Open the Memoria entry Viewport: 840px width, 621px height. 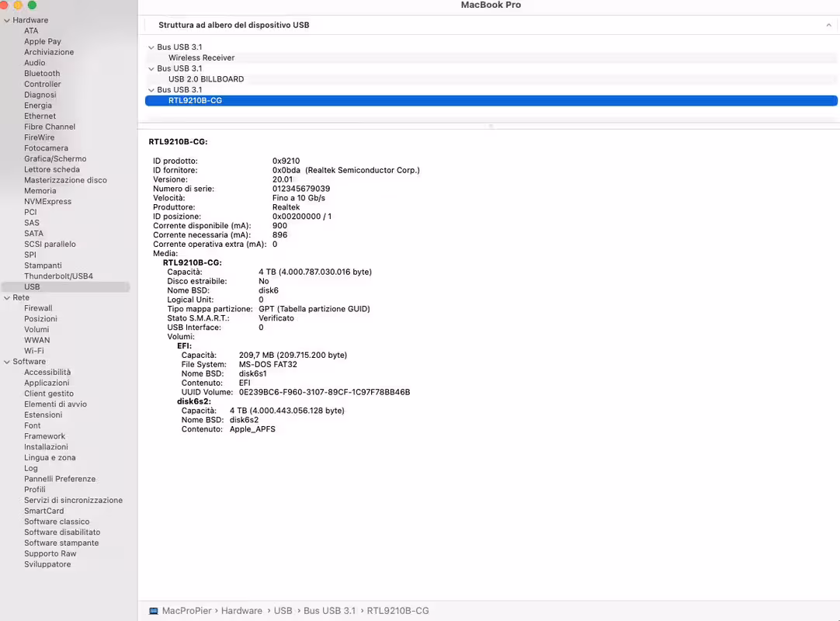coord(40,191)
